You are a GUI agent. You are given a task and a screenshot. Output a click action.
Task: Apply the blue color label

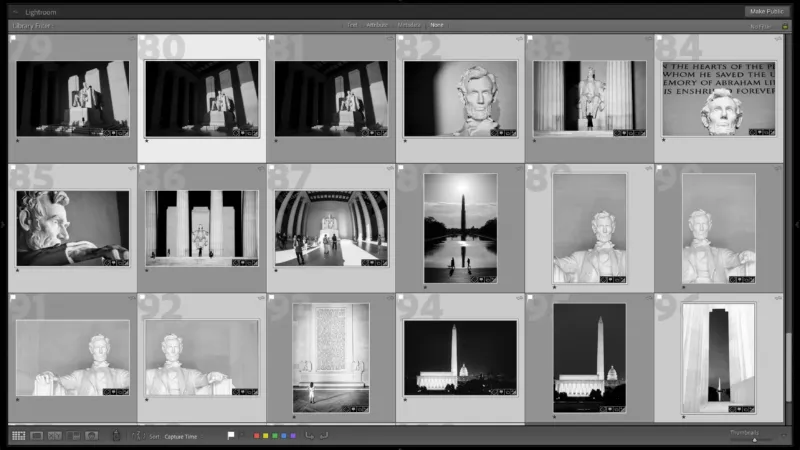point(284,436)
